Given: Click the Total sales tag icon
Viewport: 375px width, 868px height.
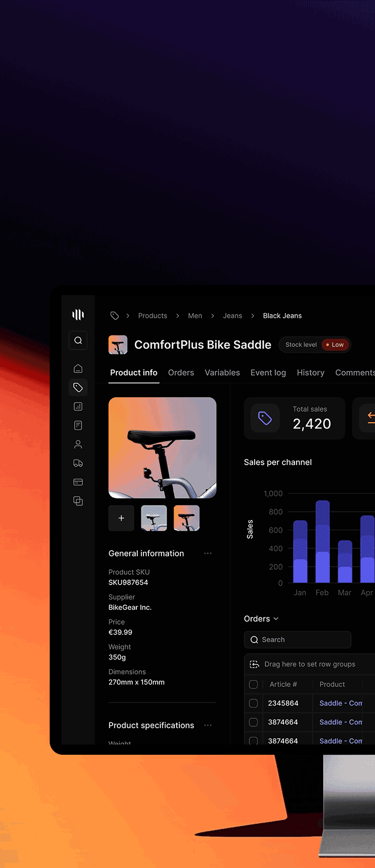Looking at the screenshot, I should (265, 418).
